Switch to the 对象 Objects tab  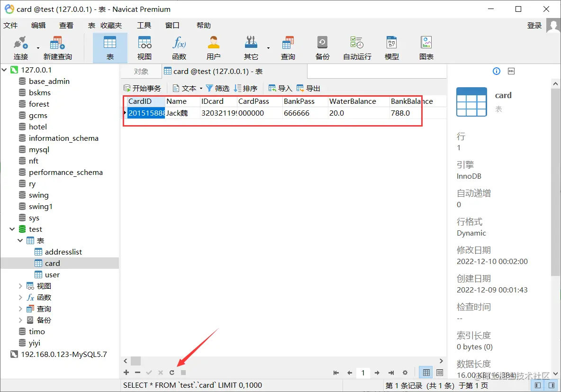[x=141, y=72]
